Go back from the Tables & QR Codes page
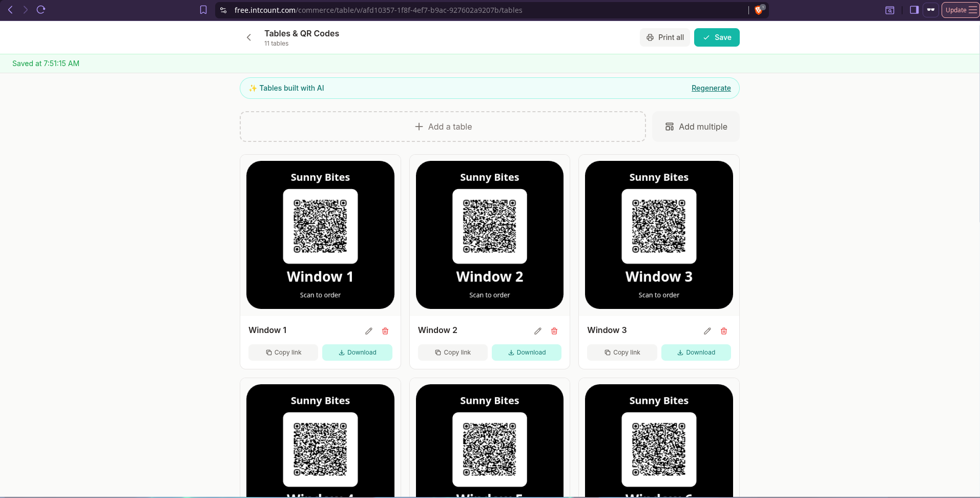This screenshot has width=980, height=498. 249,37
